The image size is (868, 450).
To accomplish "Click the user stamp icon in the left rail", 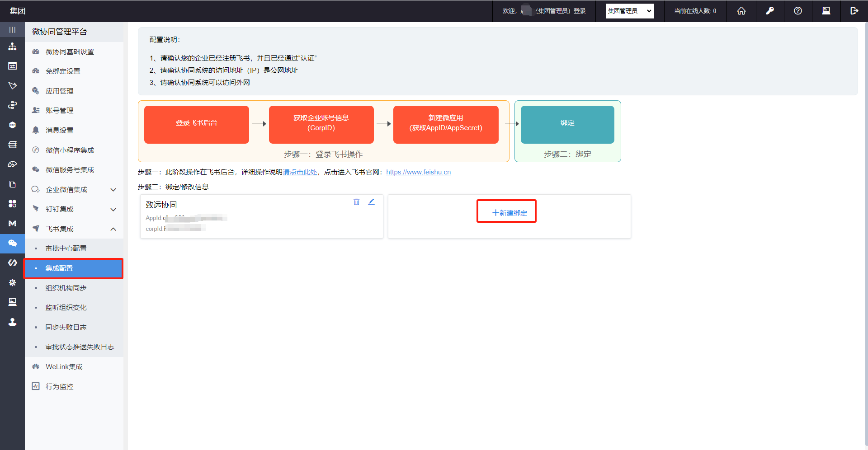I will click(x=12, y=322).
